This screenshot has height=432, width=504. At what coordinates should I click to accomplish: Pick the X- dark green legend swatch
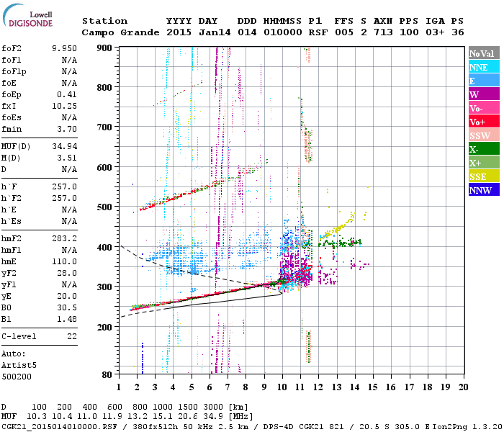click(484, 149)
